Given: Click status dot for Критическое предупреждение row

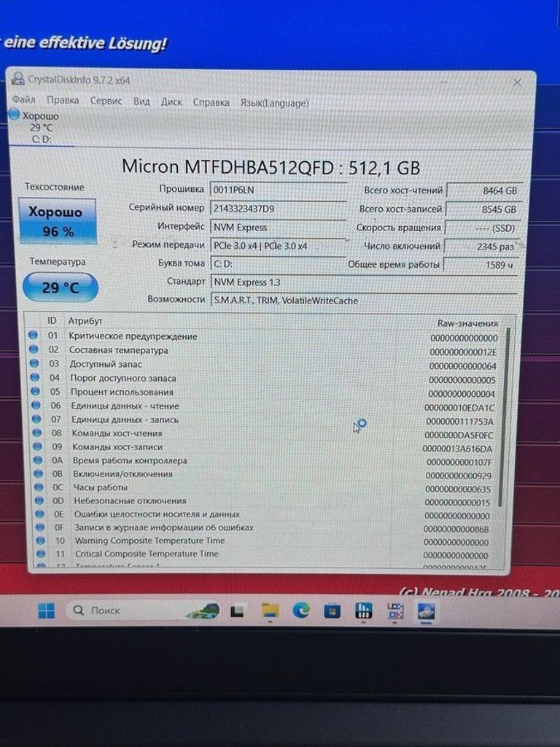Looking at the screenshot, I should pyautogui.click(x=33, y=335).
